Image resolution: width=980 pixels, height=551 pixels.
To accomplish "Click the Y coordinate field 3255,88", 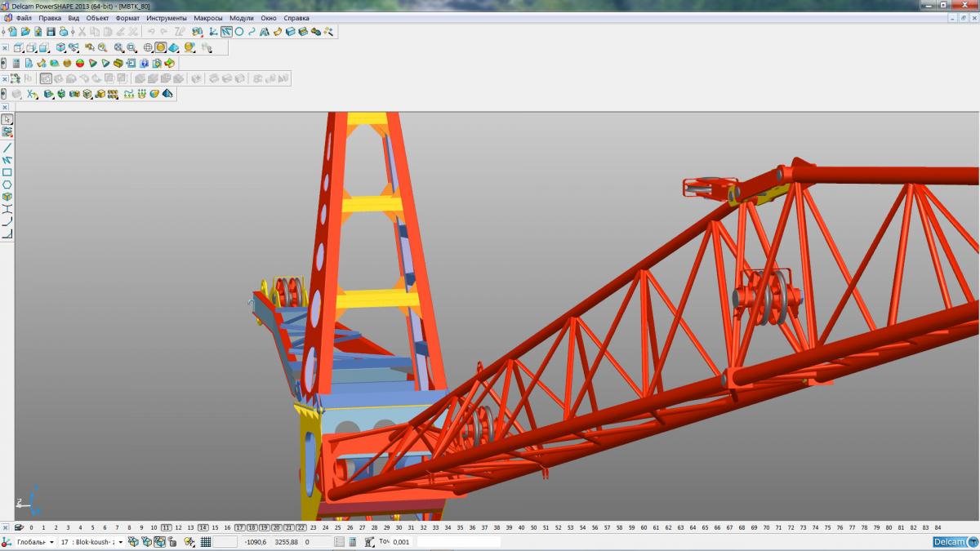I will pos(286,542).
